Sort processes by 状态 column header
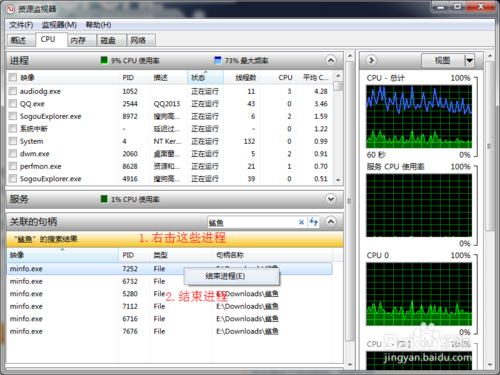The image size is (500, 375). click(205, 78)
